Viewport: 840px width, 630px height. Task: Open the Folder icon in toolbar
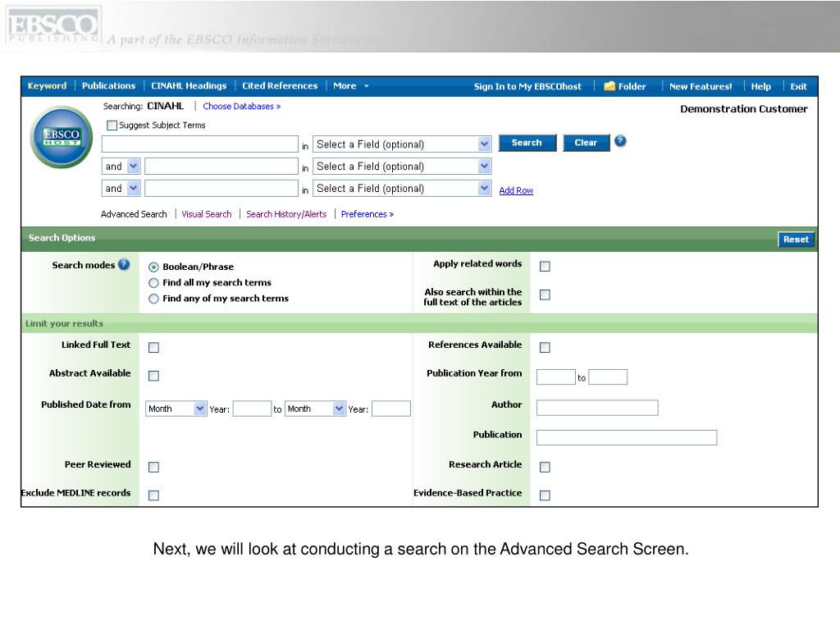(609, 86)
